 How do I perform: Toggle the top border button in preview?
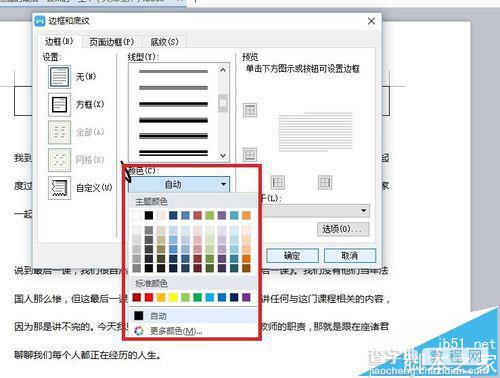pyautogui.click(x=250, y=110)
